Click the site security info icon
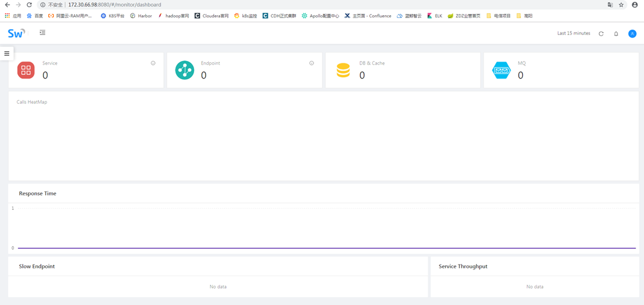Screen dimensions: 644x305 [43, 5]
